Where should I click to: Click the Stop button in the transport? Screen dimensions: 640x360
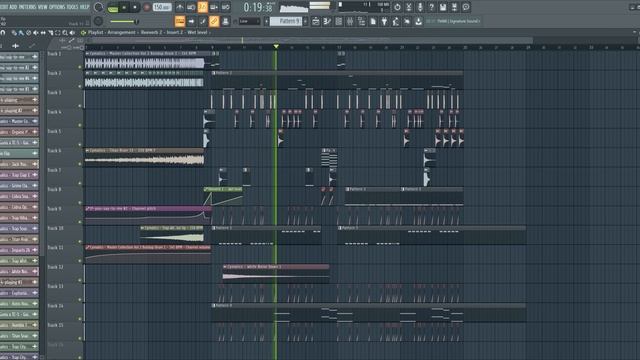click(135, 7)
